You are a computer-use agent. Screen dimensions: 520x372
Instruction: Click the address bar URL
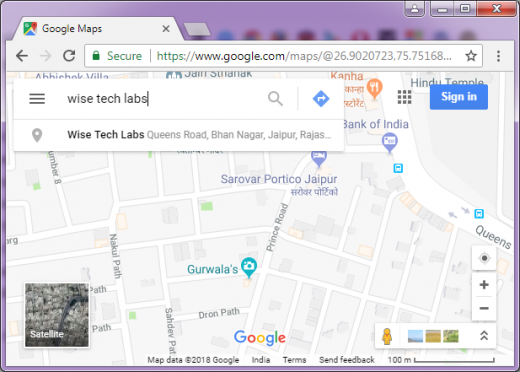[304, 56]
